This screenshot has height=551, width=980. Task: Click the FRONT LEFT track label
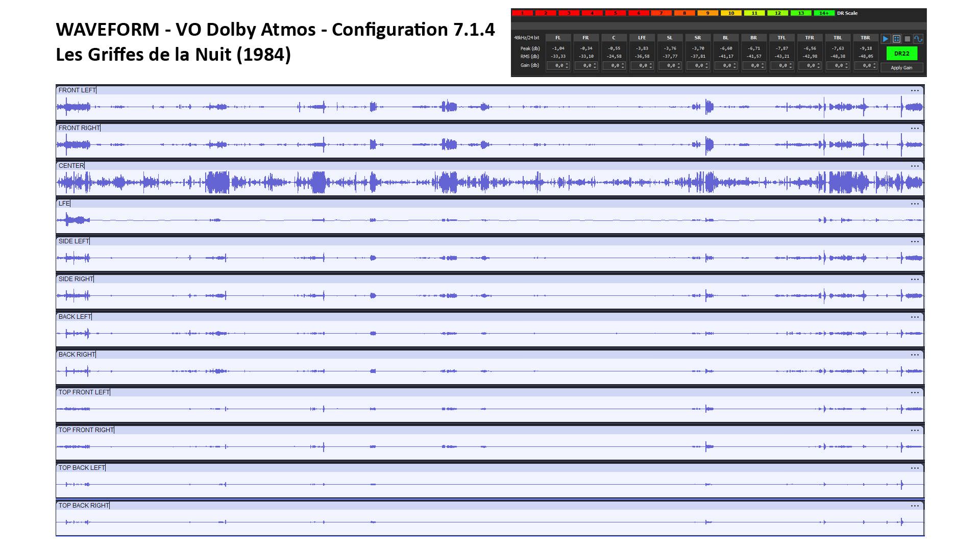[77, 90]
